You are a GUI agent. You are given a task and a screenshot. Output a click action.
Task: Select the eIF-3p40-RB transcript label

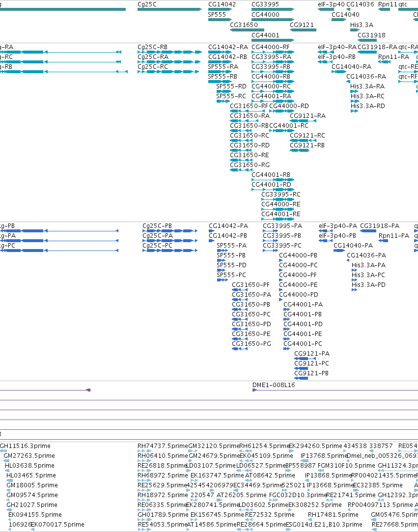point(336,56)
